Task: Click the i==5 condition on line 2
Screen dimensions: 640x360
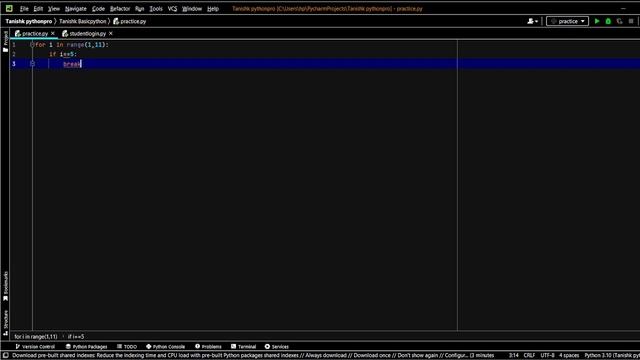Action: (67, 54)
